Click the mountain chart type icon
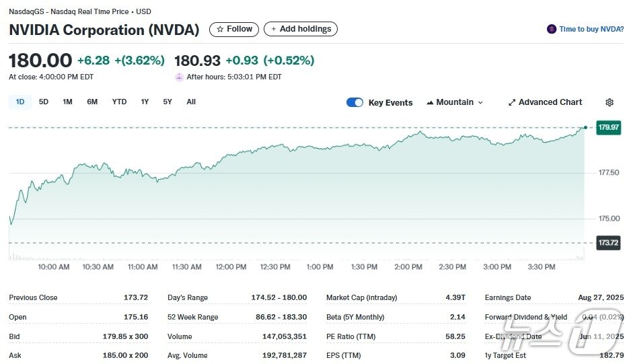Screen dimensions: 631x364 pos(429,102)
